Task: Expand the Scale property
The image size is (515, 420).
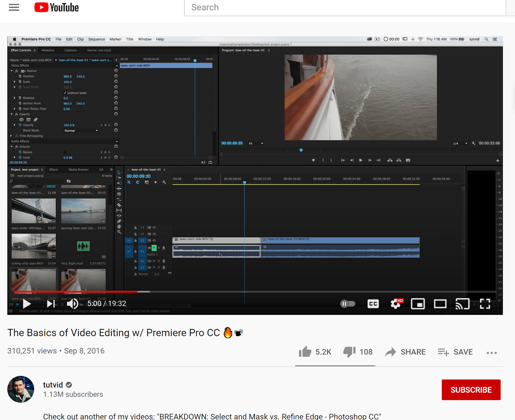Action: [x=14, y=82]
